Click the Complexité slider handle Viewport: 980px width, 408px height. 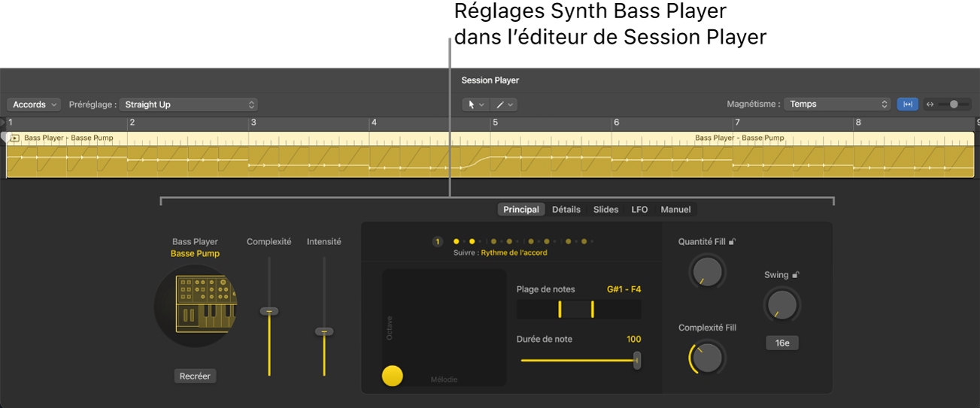click(269, 311)
